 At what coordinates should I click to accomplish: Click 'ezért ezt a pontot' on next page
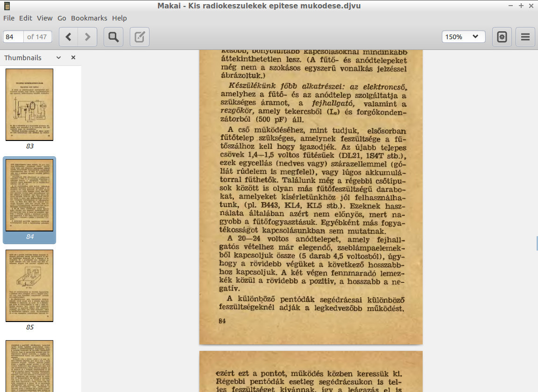[250, 373]
